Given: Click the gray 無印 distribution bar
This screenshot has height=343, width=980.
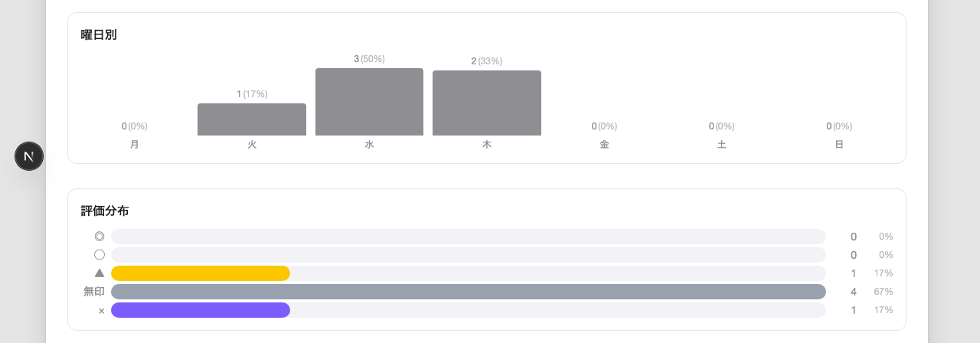Looking at the screenshot, I should 468,292.
